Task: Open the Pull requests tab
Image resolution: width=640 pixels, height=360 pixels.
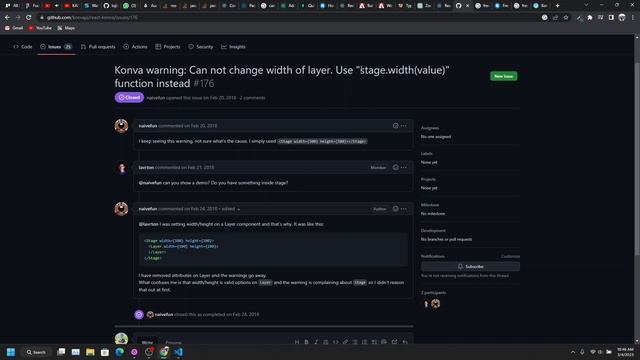Action: pos(98,47)
